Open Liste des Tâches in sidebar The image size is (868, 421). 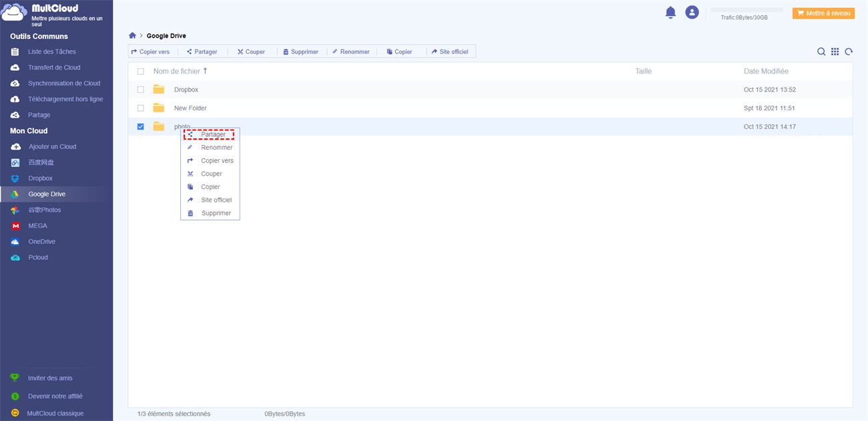[x=52, y=51]
